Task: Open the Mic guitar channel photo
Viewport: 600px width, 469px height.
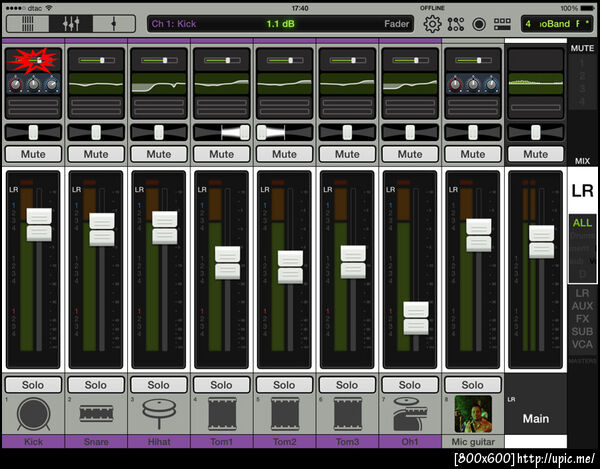Action: (x=473, y=414)
